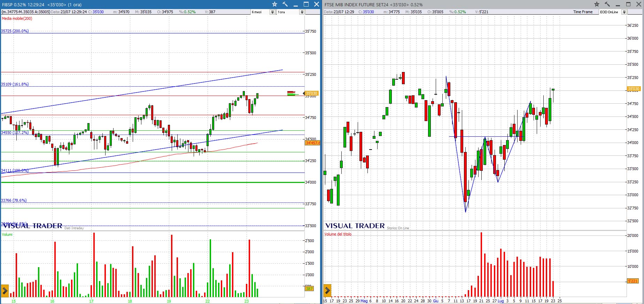The width and height of the screenshot is (644, 304).
Task: Click open 'O: 34'975' in FIBSP data bar
Action: pos(165,12)
